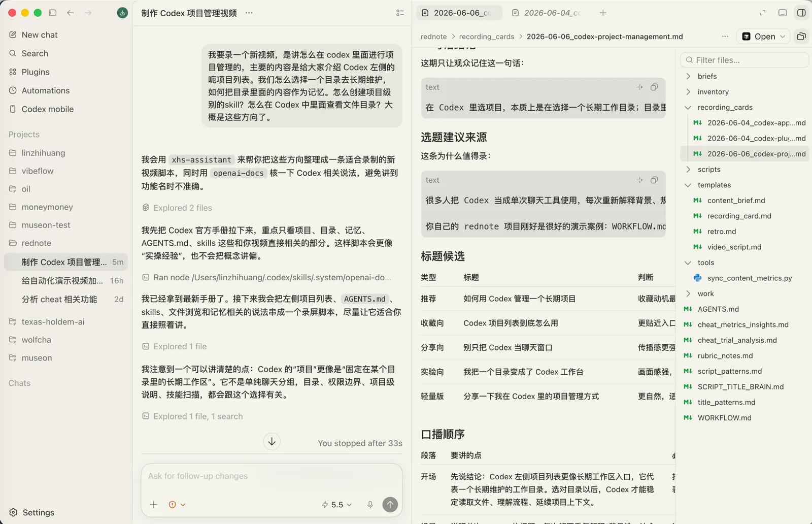812x524 pixels.
Task: Go forward with the right arrow
Action: tap(88, 13)
